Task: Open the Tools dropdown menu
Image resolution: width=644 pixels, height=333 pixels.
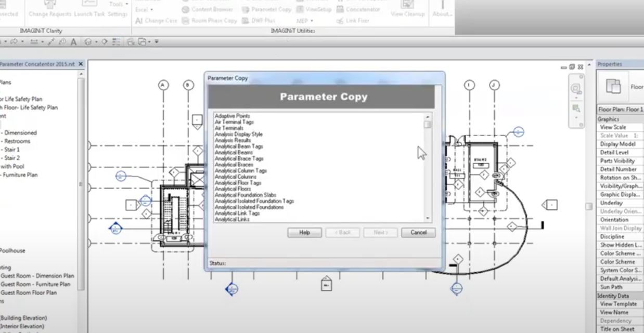Action: click(117, 4)
